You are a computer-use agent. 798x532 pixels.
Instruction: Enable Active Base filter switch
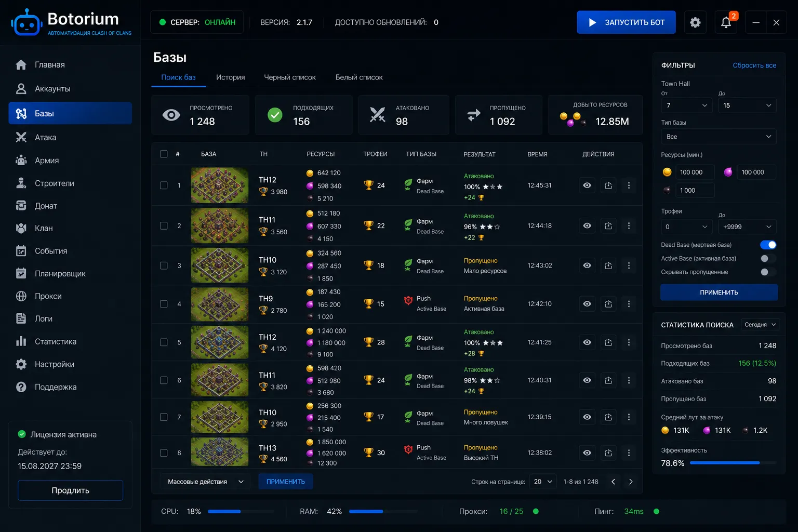coord(768,258)
